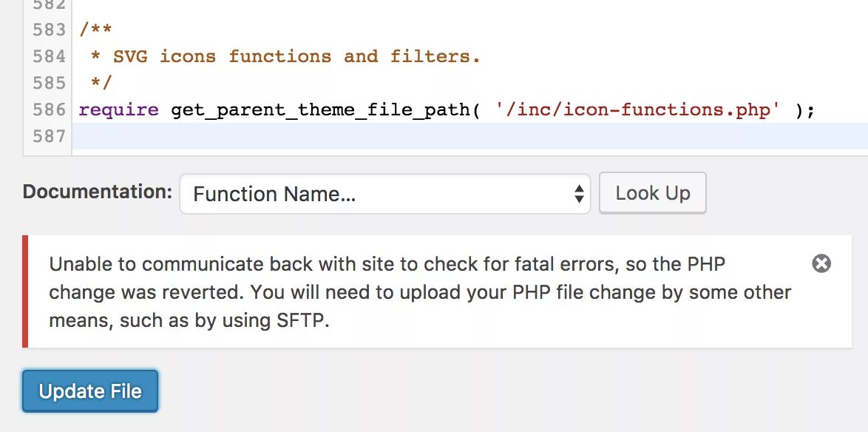This screenshot has height=432, width=868.
Task: Click the error message text about SFTP
Action: coord(420,292)
